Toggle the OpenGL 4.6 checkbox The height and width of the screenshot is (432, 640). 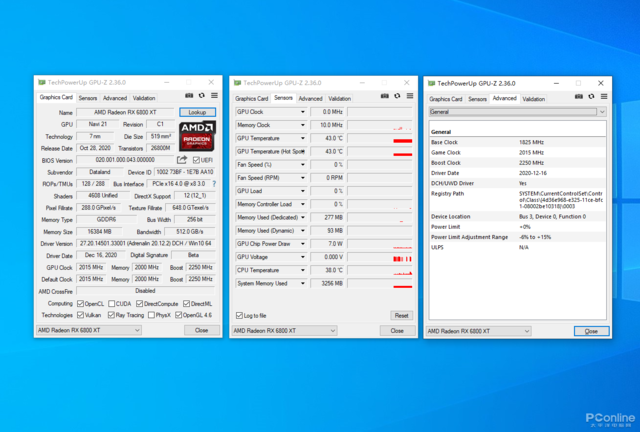[178, 315]
